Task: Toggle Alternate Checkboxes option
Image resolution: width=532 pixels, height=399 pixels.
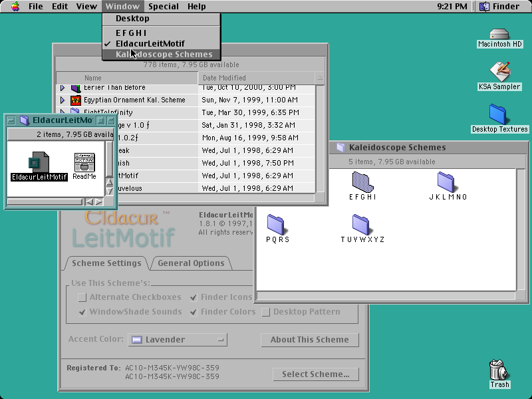Action: (82, 297)
